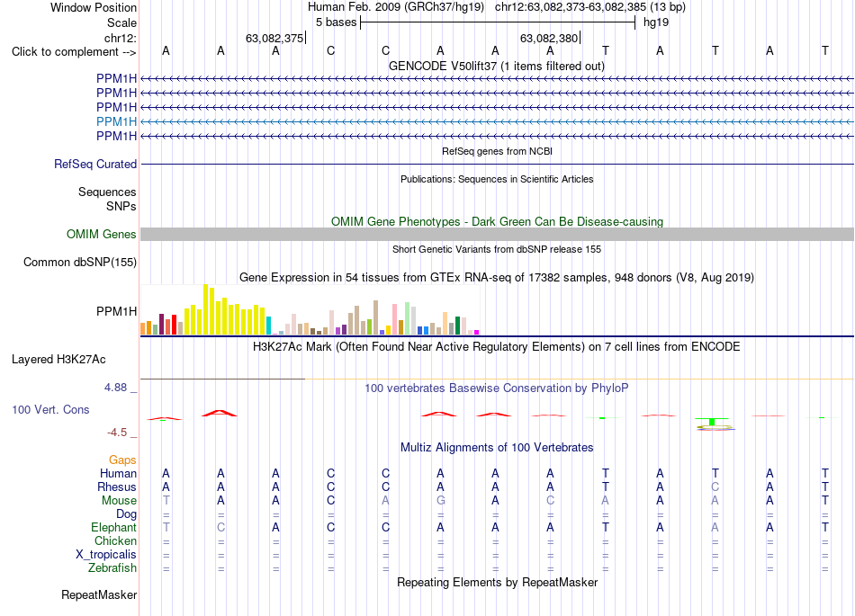
Task: Click the GENCODE V50lift37 track title
Action: (x=497, y=67)
